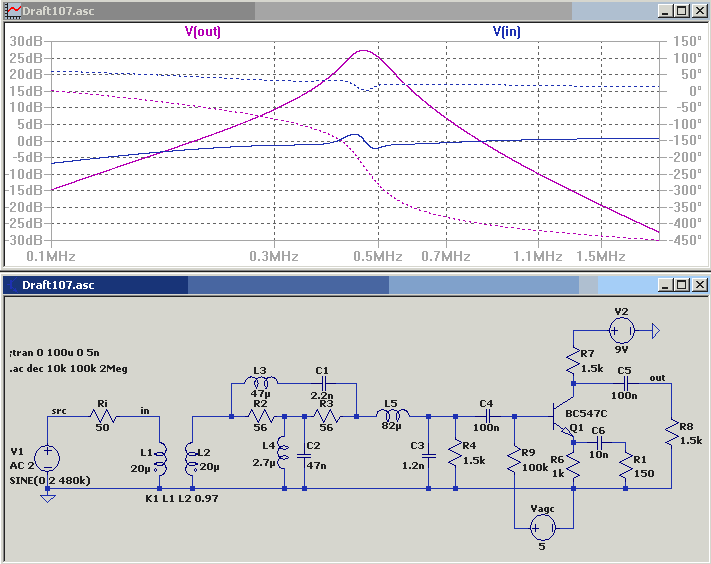Click the SINE(0 2 480k) source value
This screenshot has width=711, height=564.
(50, 480)
